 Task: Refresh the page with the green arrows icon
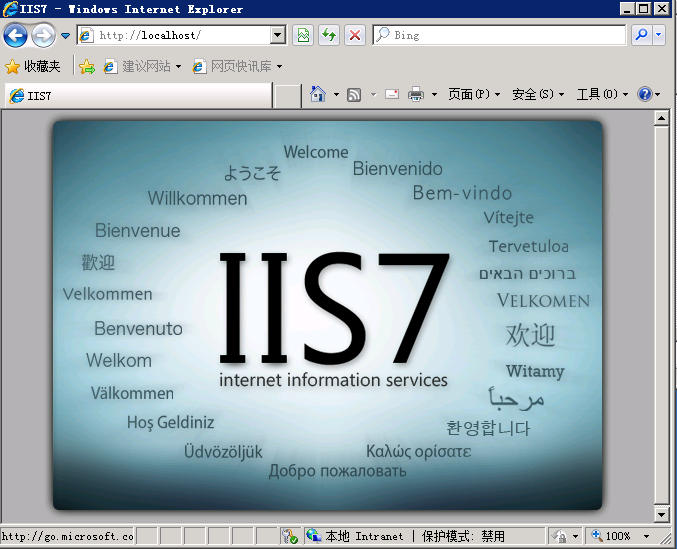(x=329, y=35)
